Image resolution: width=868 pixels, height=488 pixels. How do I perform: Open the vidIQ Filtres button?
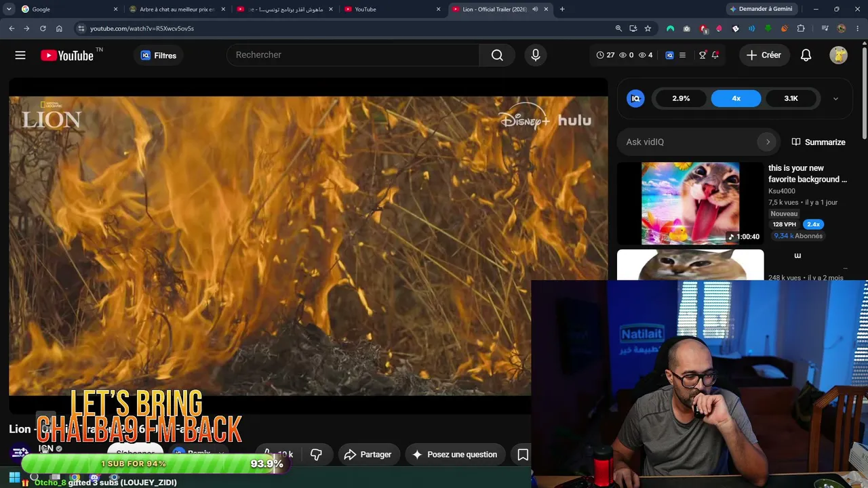coord(159,56)
